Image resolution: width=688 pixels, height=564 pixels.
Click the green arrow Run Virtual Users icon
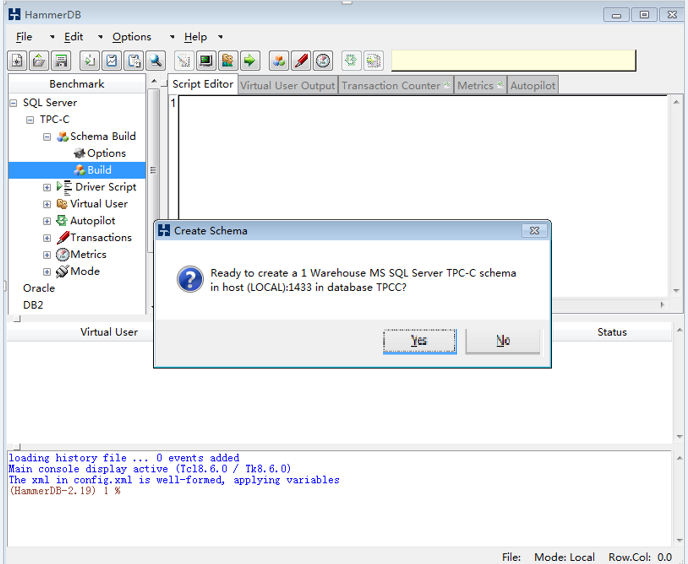tap(250, 61)
